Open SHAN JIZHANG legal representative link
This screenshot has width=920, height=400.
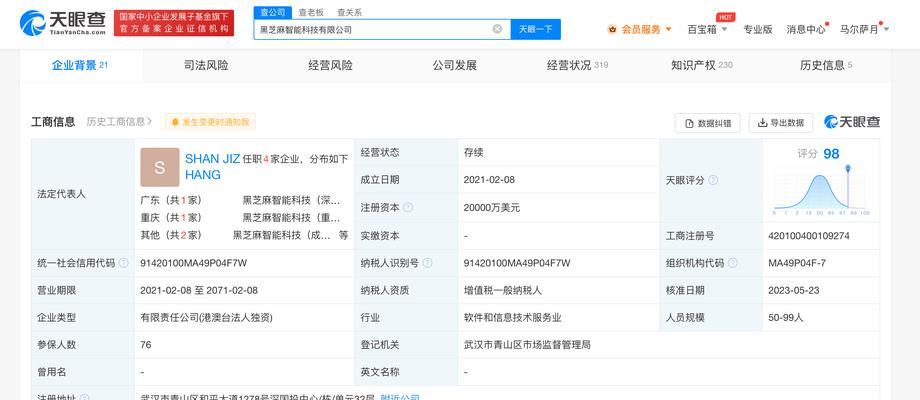(x=212, y=167)
